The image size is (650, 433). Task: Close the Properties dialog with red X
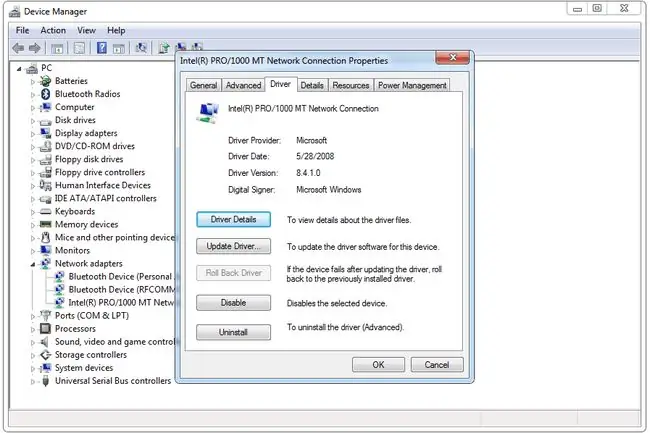pos(452,58)
